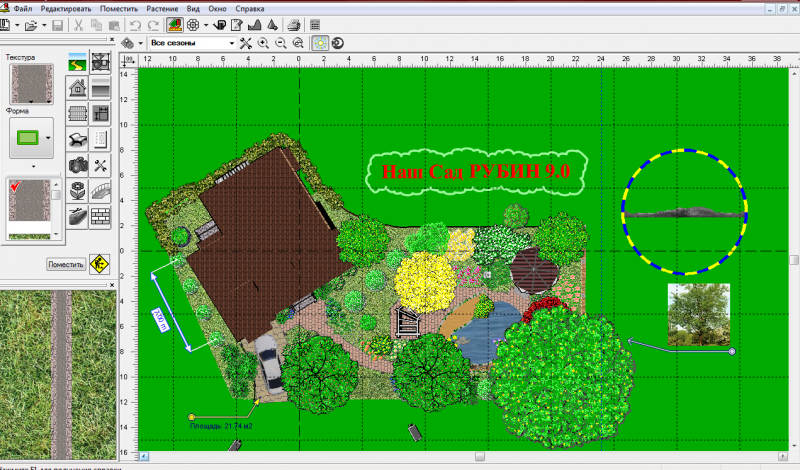Click the canvas scroll right arrow
Image resolution: width=800 pixels, height=470 pixels.
pyautogui.click(x=783, y=456)
